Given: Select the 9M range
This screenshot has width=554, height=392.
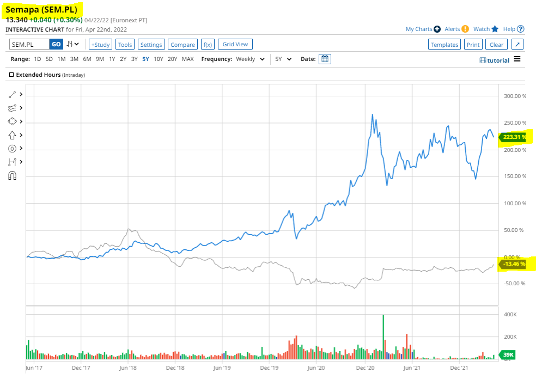Looking at the screenshot, I should pyautogui.click(x=100, y=59).
